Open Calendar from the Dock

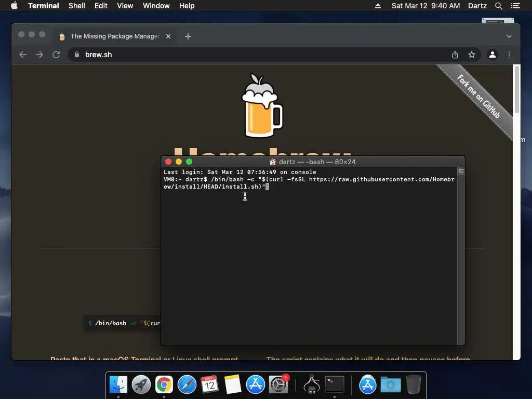(x=209, y=384)
